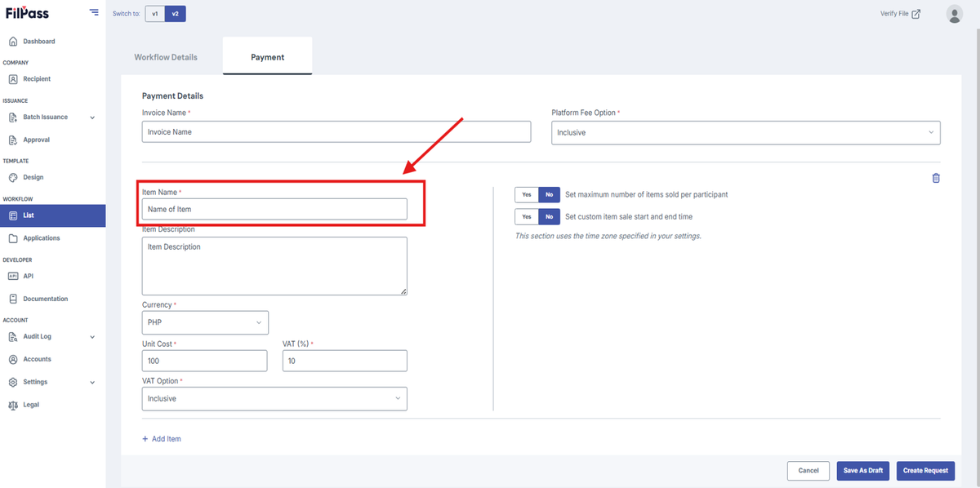The height and width of the screenshot is (488, 980).
Task: Click the Legal scales icon
Action: 13,405
